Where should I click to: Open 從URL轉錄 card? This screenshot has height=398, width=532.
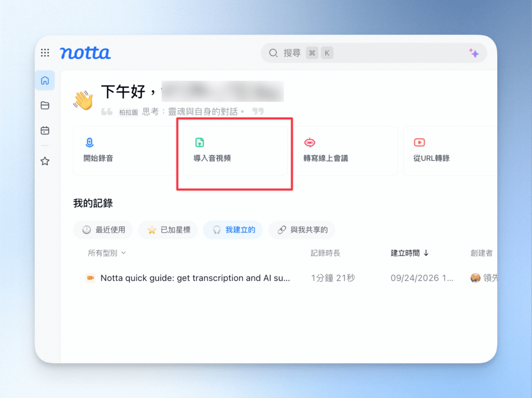tap(450, 151)
